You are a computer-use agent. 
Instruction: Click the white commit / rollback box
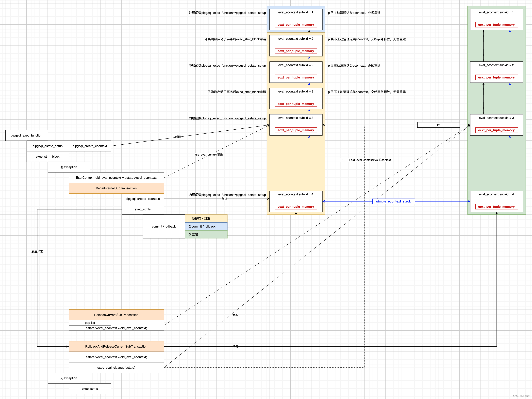pyautogui.click(x=164, y=226)
